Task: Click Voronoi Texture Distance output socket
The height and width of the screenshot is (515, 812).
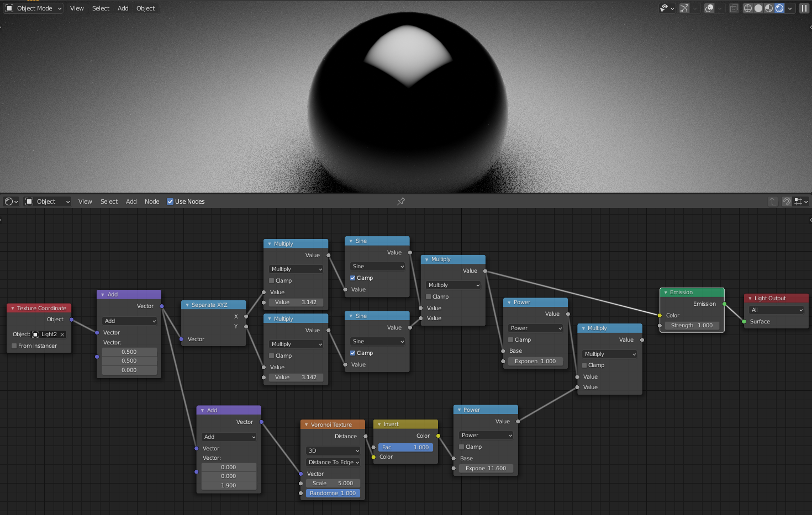Action: (366, 436)
